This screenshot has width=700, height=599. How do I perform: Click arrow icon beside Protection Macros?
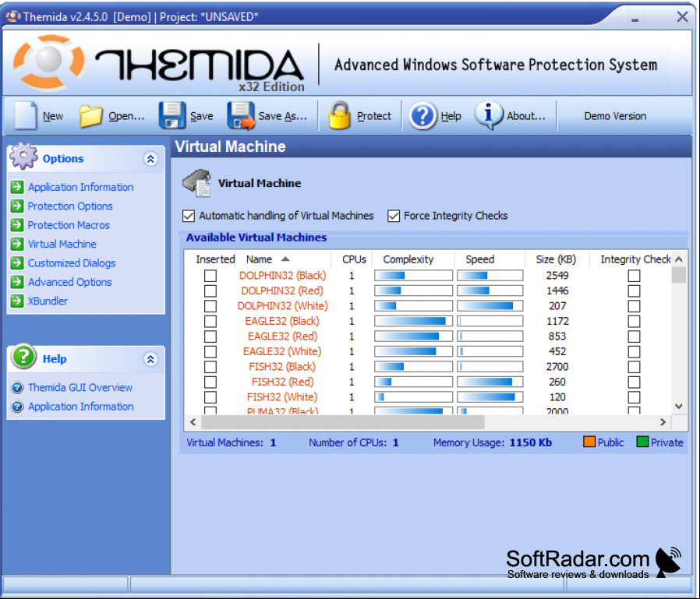[x=17, y=225]
